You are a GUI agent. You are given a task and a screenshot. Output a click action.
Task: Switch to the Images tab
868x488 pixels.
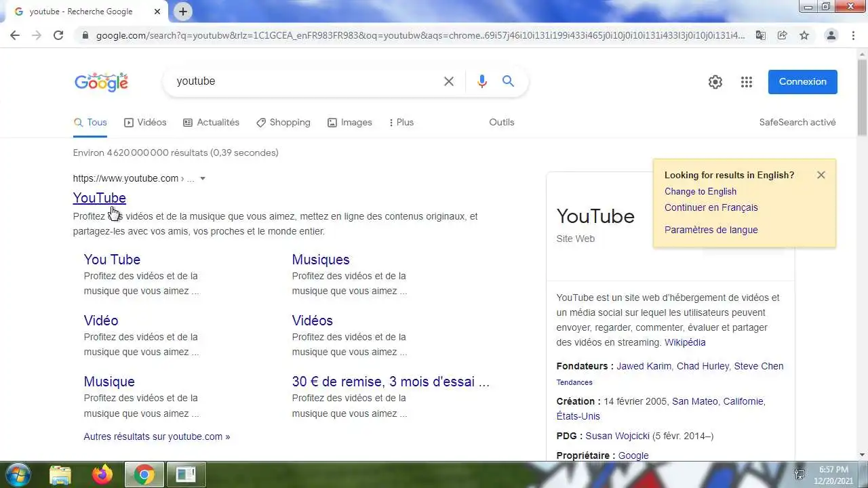point(350,122)
